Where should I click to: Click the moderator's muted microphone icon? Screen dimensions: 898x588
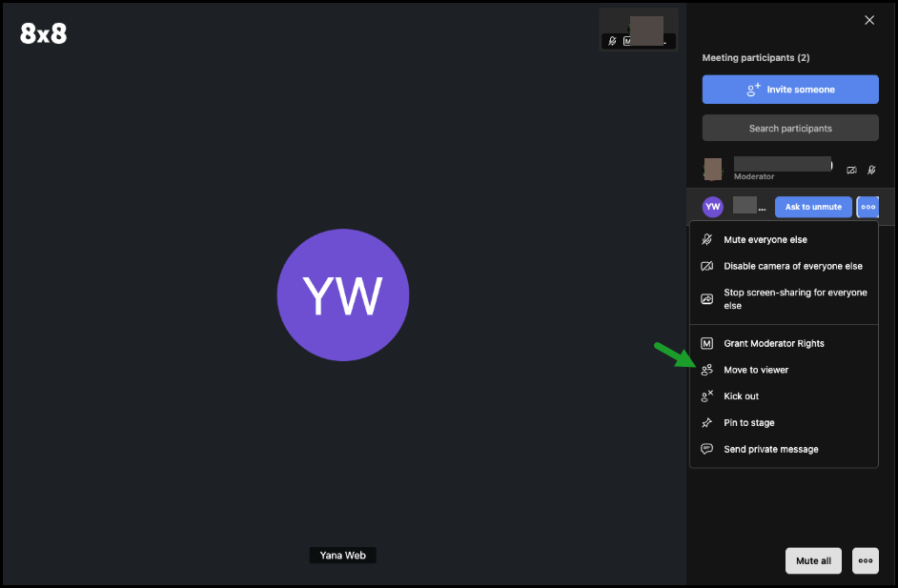click(871, 170)
